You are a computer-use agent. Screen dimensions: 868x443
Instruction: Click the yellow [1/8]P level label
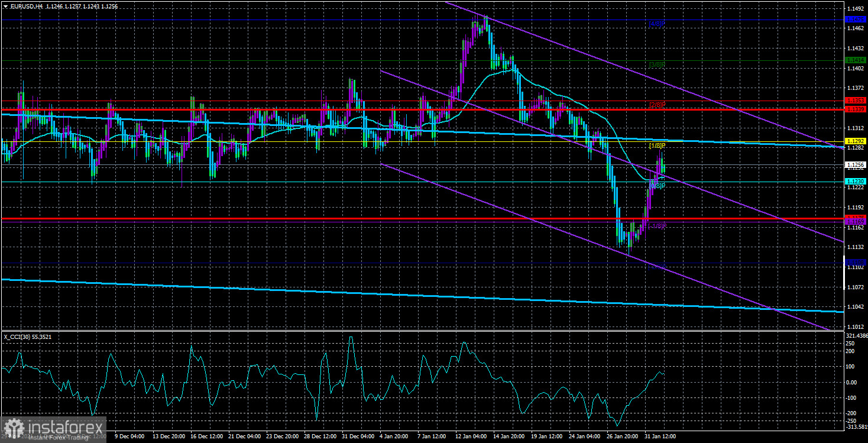tap(657, 145)
